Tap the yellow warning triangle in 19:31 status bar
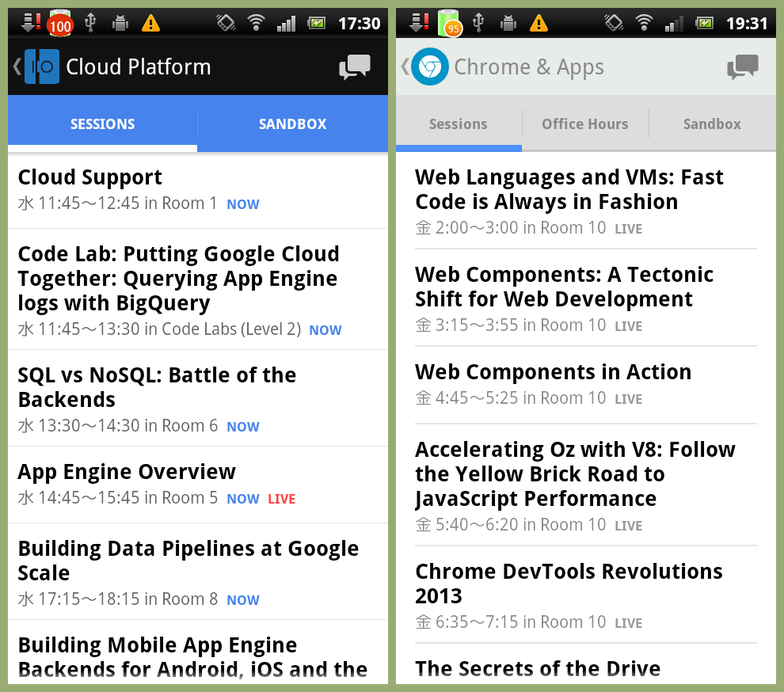 [539, 24]
